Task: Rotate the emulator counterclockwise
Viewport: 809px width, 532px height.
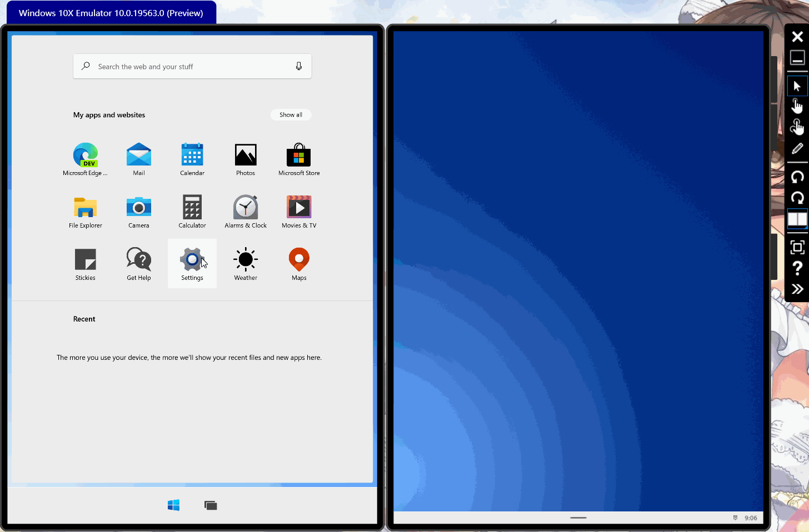Action: pyautogui.click(x=797, y=177)
